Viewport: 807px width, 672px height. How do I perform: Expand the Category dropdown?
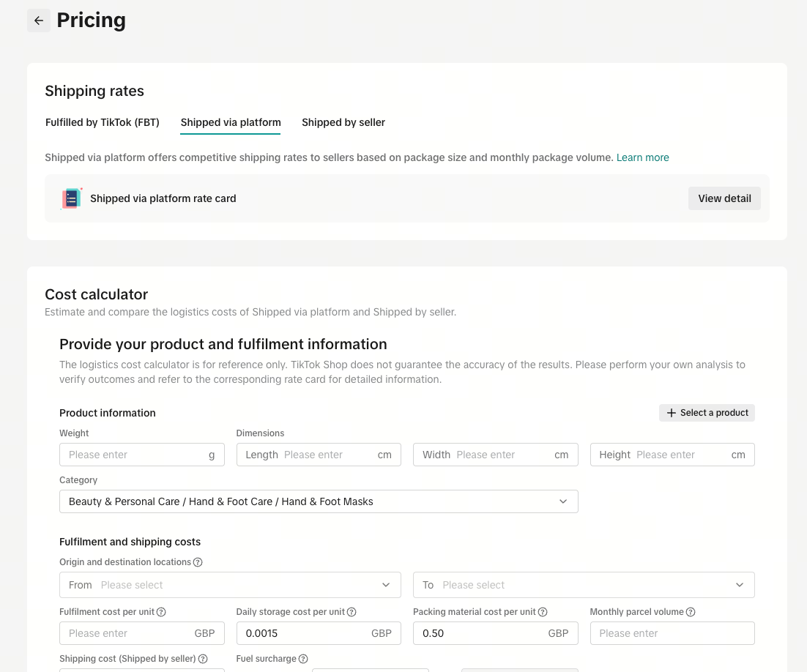click(x=319, y=501)
